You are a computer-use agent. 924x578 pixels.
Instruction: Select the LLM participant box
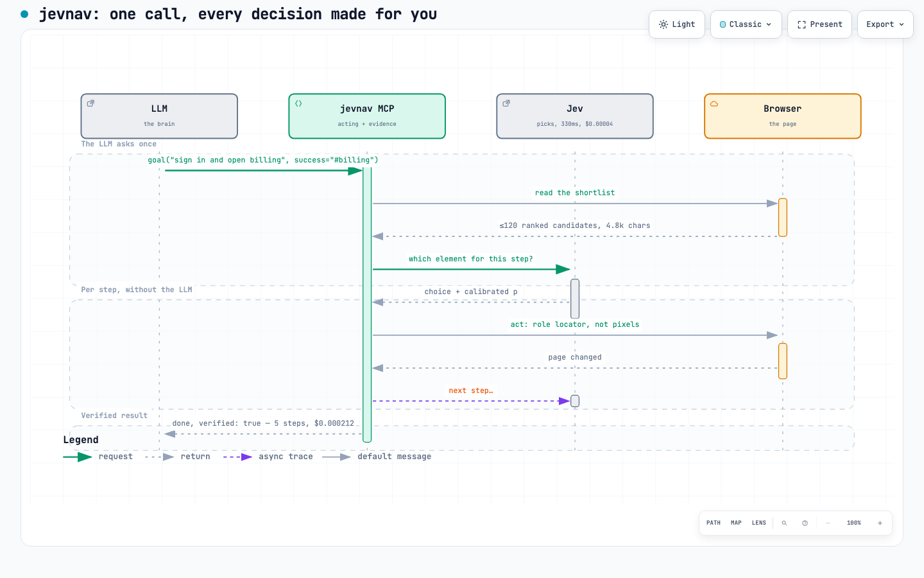point(159,116)
